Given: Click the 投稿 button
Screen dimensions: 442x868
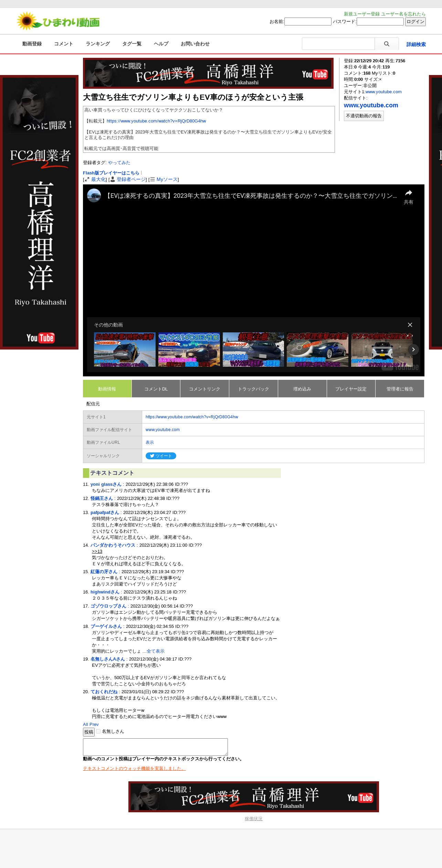Looking at the screenshot, I should click(89, 732).
